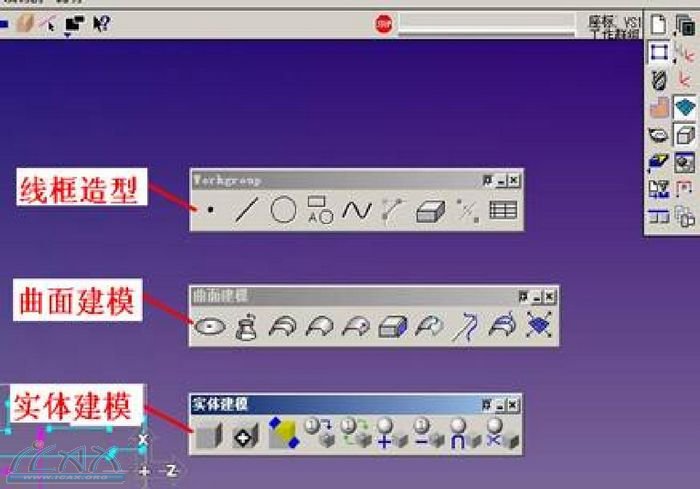Select the line drawing tool
Viewport: 700px width, 489px height.
246,209
